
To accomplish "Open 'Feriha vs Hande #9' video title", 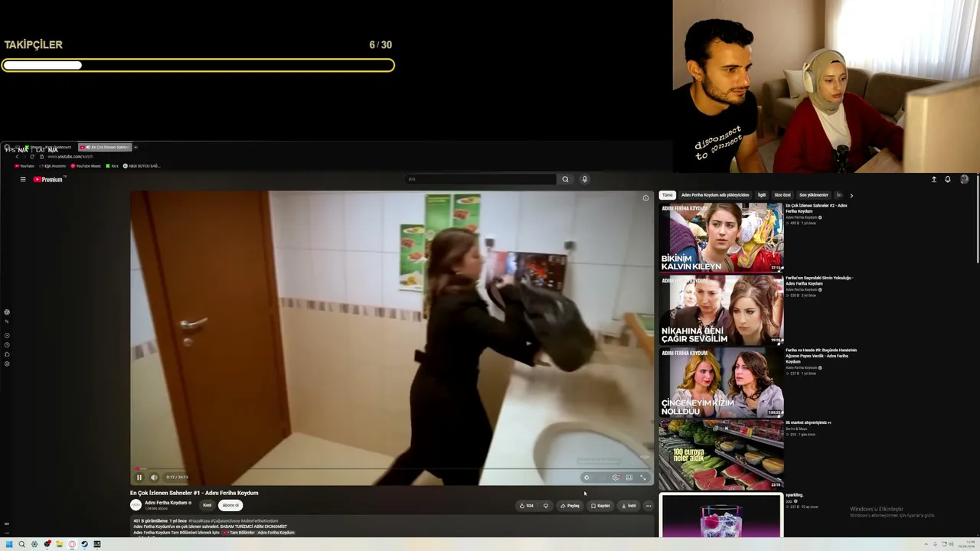I will [x=821, y=356].
